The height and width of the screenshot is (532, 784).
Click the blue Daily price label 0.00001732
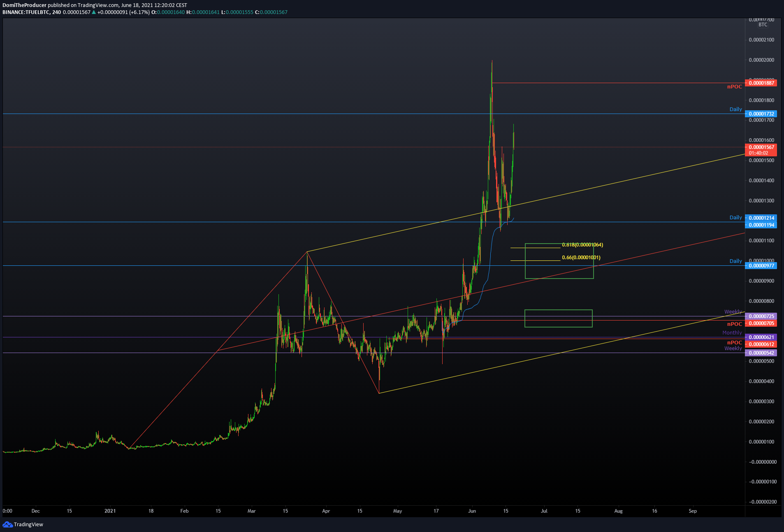[761, 114]
